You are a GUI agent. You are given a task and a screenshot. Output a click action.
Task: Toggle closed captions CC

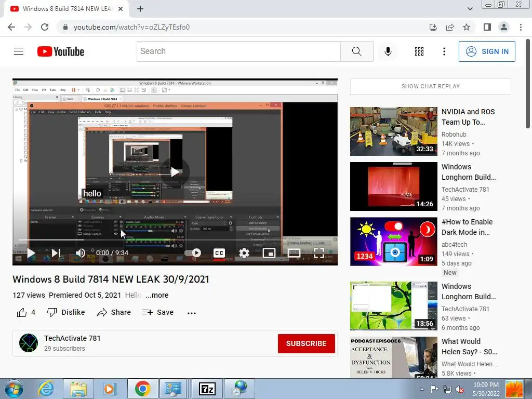[219, 253]
